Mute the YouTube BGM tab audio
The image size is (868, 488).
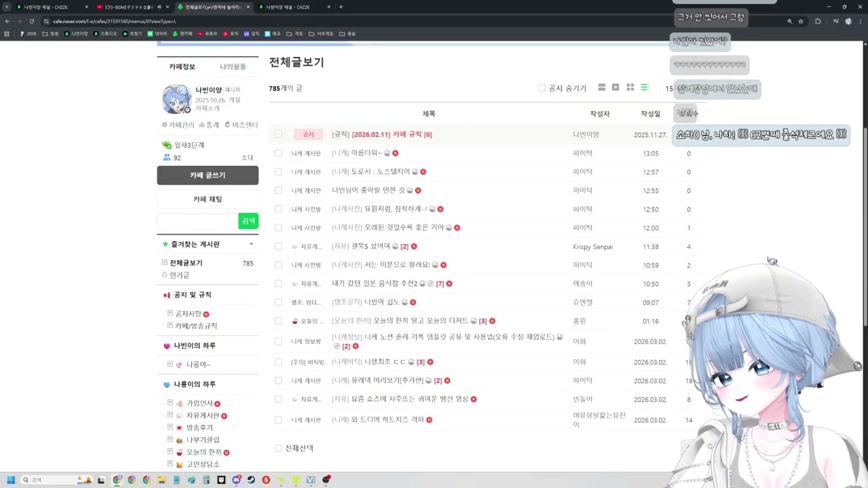click(159, 7)
